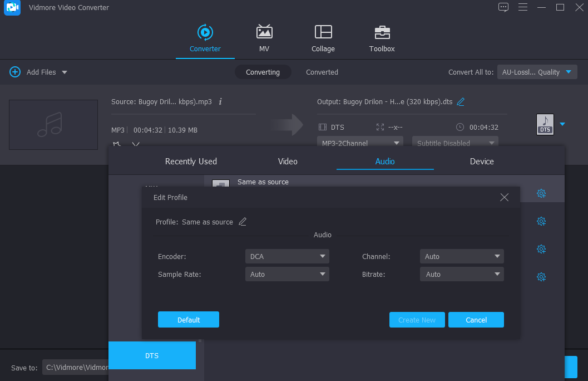588x381 pixels.
Task: Click the source file info icon
Action: (x=220, y=102)
